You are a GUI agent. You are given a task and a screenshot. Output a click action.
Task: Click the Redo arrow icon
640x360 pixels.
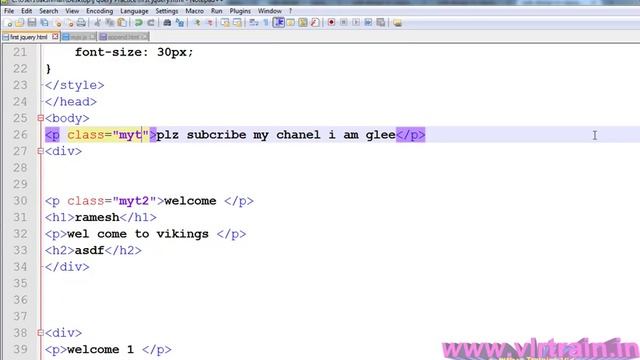coord(151,23)
